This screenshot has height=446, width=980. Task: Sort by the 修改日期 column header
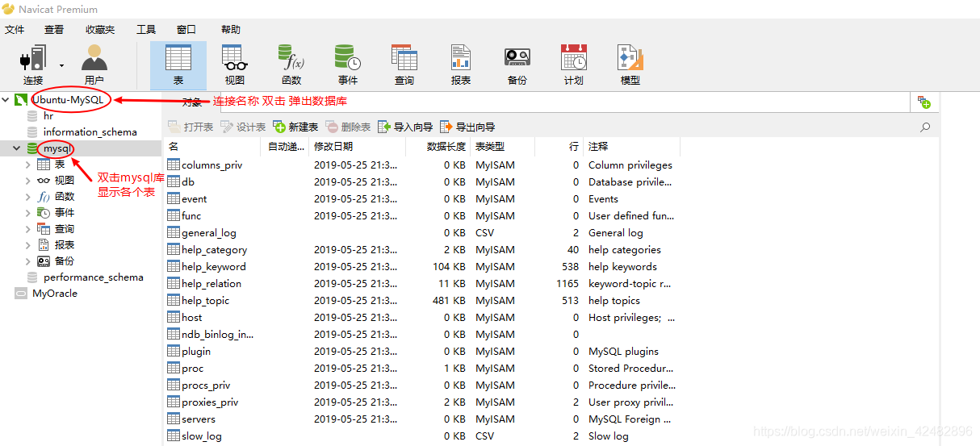point(358,147)
